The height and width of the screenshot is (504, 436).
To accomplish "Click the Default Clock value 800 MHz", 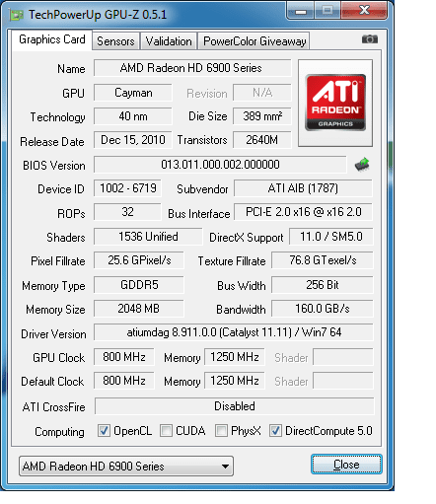I will coord(124,381).
